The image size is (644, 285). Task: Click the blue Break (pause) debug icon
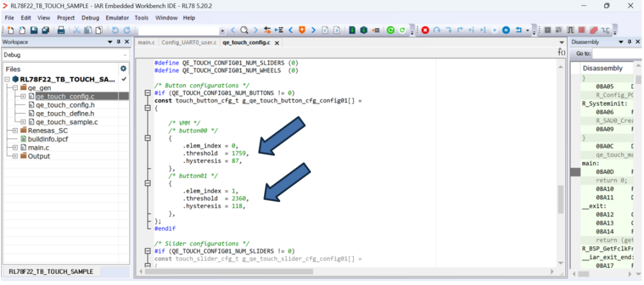pos(506,30)
